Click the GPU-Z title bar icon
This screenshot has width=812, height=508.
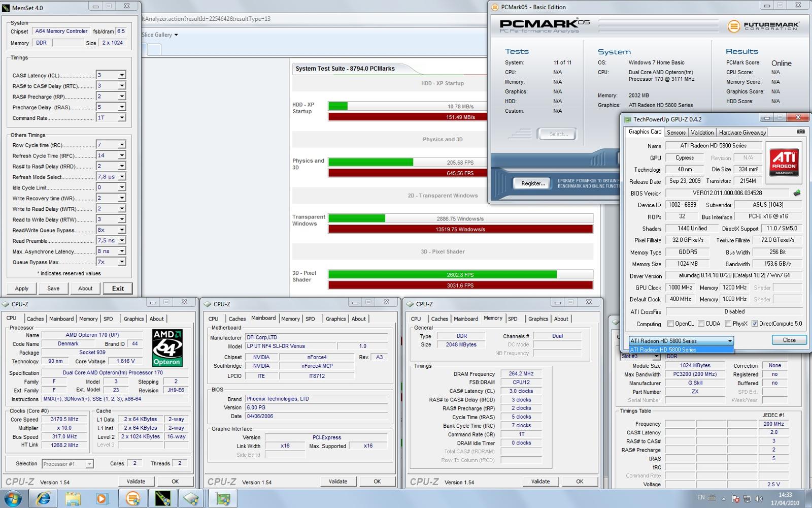tap(627, 119)
